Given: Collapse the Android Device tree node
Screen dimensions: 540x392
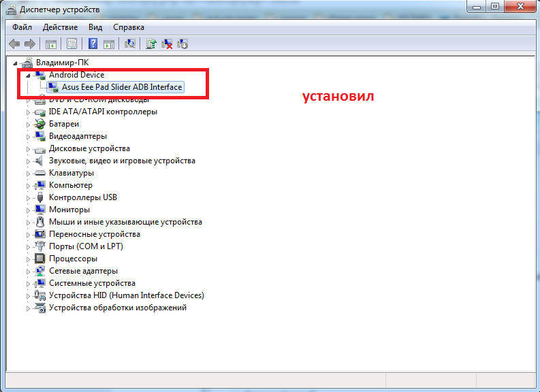Looking at the screenshot, I should [28, 76].
